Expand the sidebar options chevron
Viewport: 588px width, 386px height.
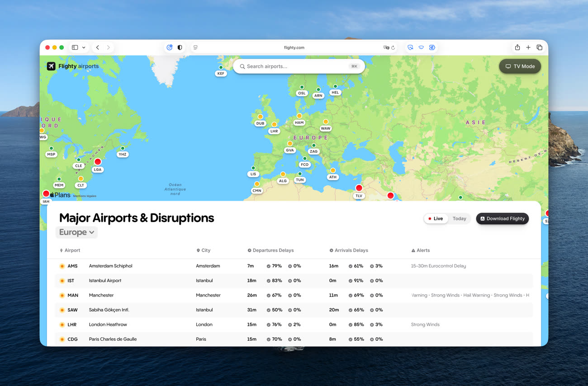click(x=84, y=47)
